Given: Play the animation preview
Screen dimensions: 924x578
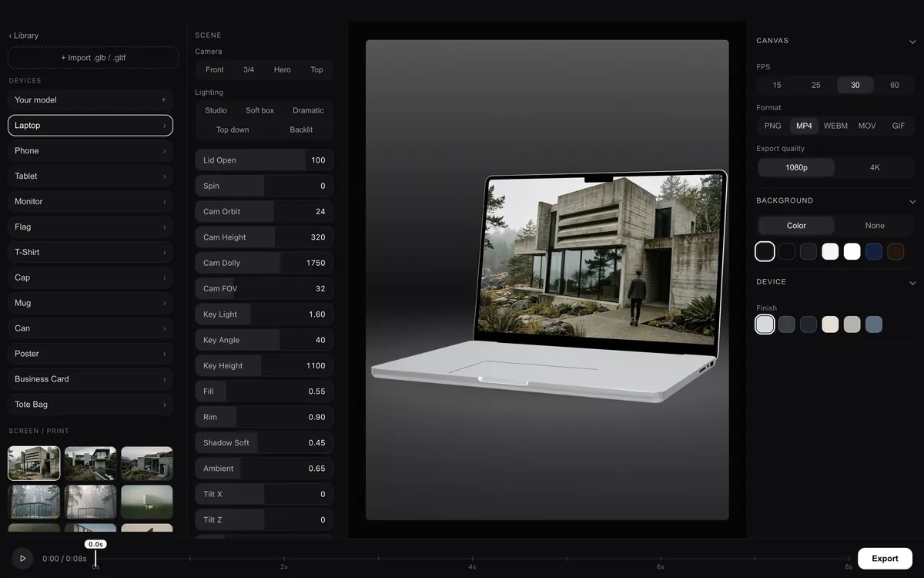Looking at the screenshot, I should pyautogui.click(x=22, y=559).
